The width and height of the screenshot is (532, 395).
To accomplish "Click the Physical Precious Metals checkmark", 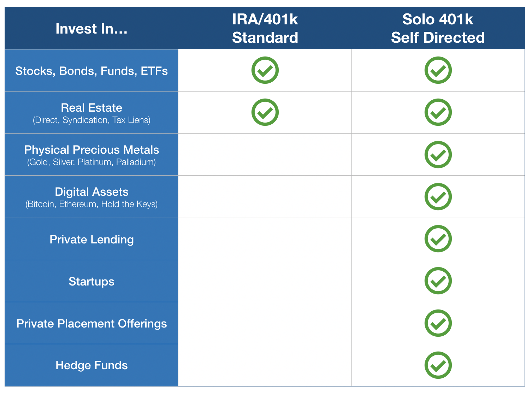I will (x=438, y=154).
